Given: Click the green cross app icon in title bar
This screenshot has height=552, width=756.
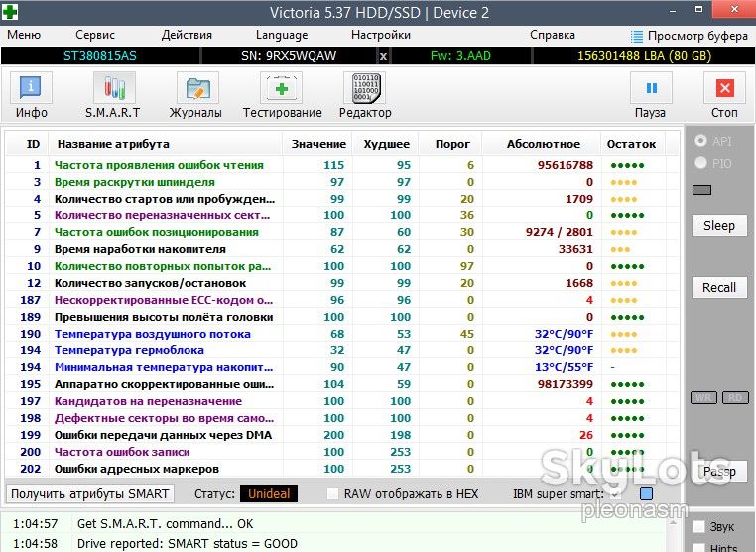Looking at the screenshot, I should pos(10,12).
